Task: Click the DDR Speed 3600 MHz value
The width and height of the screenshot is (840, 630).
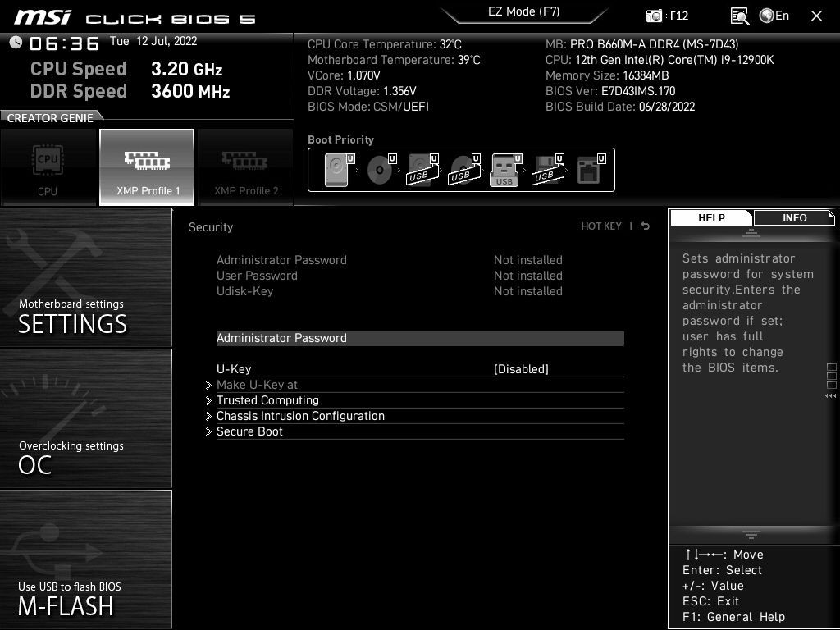Action: [190, 91]
